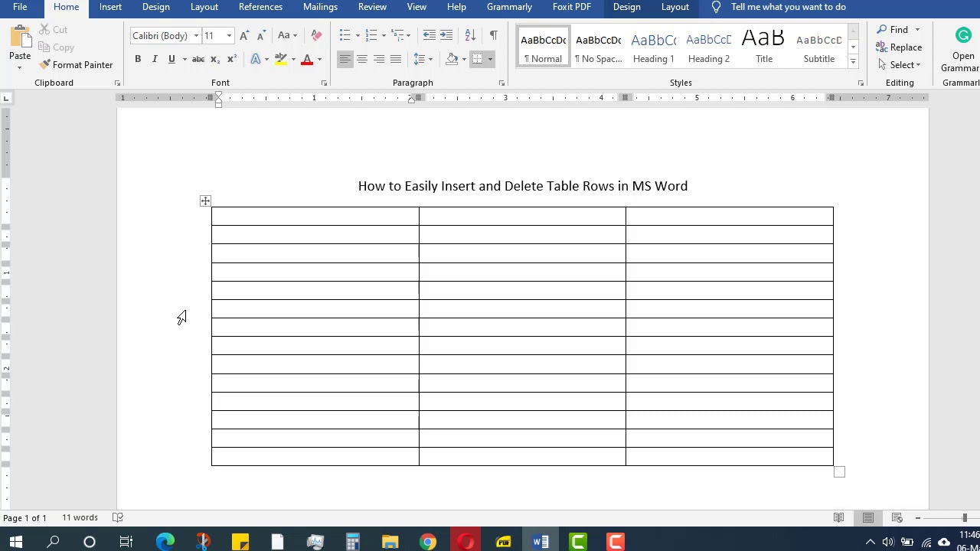Toggle Strikethrough formatting
The height and width of the screenshot is (551, 980).
[198, 59]
